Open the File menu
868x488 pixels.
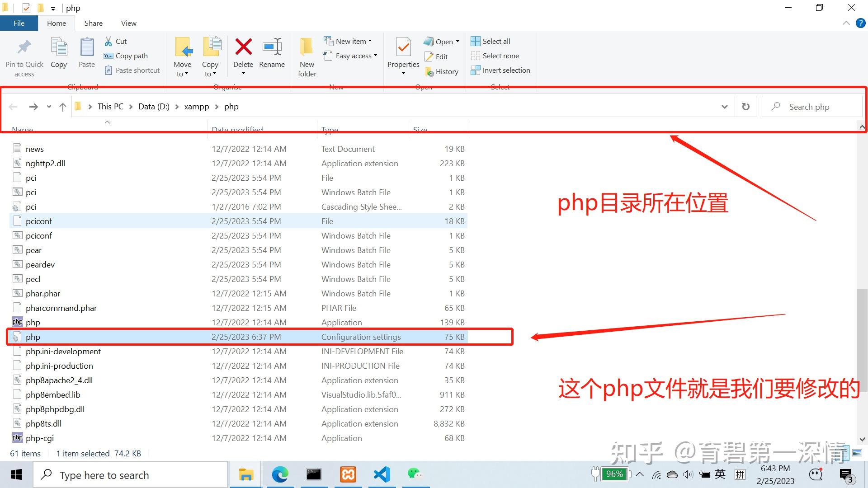pyautogui.click(x=19, y=23)
